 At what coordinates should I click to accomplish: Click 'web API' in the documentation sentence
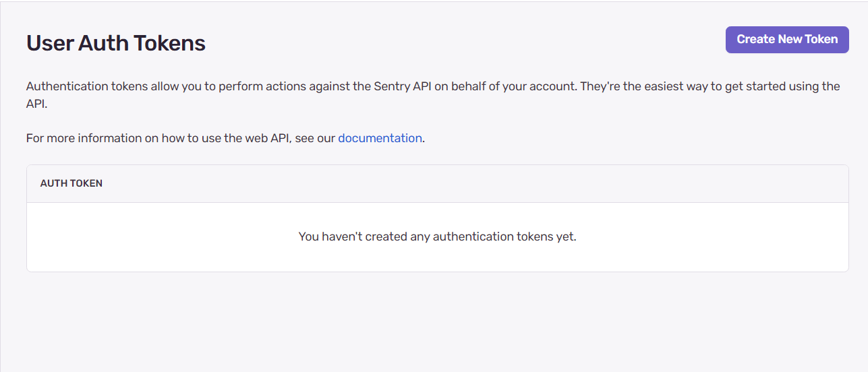tap(266, 138)
